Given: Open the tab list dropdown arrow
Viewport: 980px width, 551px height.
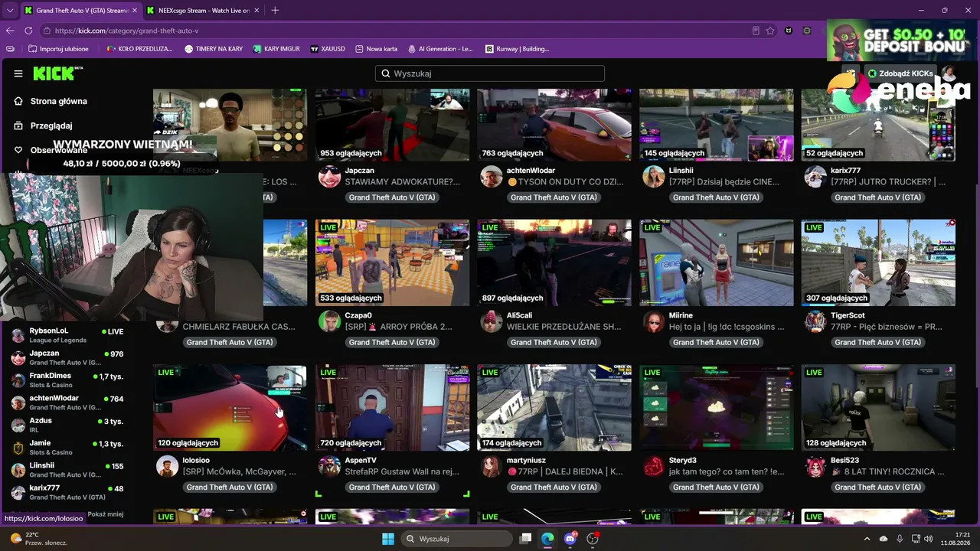Looking at the screenshot, I should click(x=9, y=10).
